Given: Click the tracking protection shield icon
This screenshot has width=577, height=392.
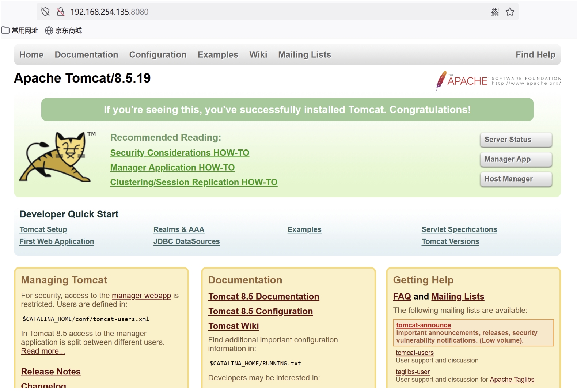Looking at the screenshot, I should 45,12.
